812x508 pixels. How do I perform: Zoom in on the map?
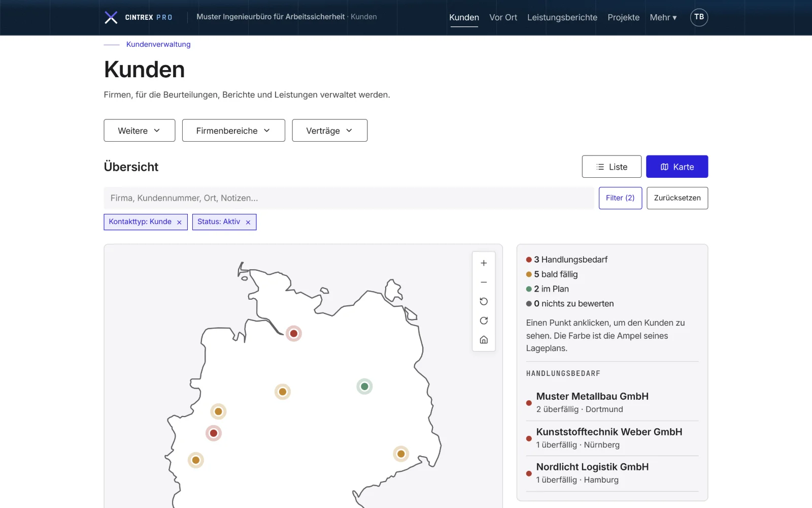click(x=484, y=263)
